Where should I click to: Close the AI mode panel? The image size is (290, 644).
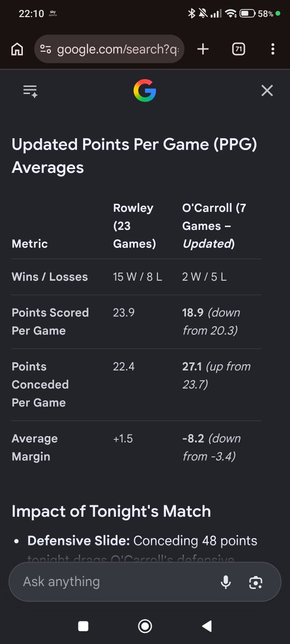click(x=267, y=91)
